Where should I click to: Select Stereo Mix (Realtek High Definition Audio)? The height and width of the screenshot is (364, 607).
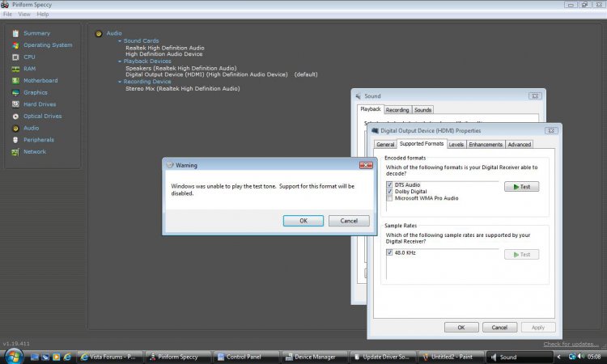[183, 89]
